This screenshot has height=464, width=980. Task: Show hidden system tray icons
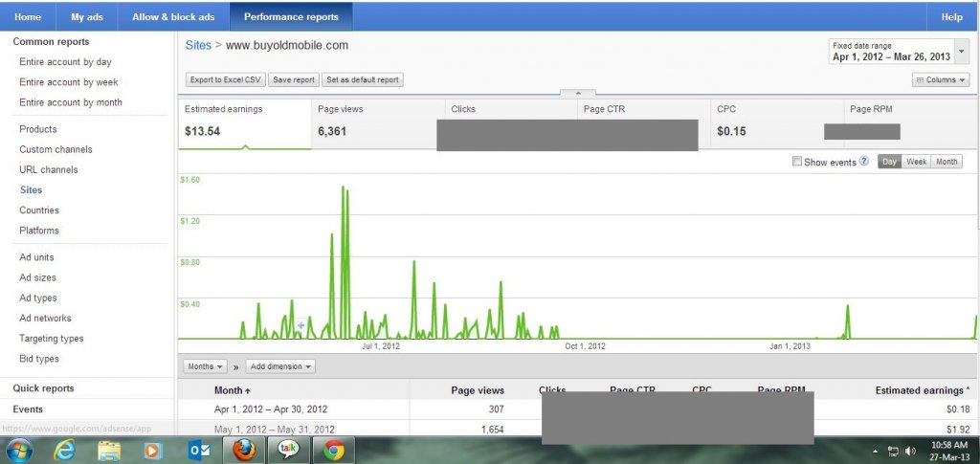875,451
